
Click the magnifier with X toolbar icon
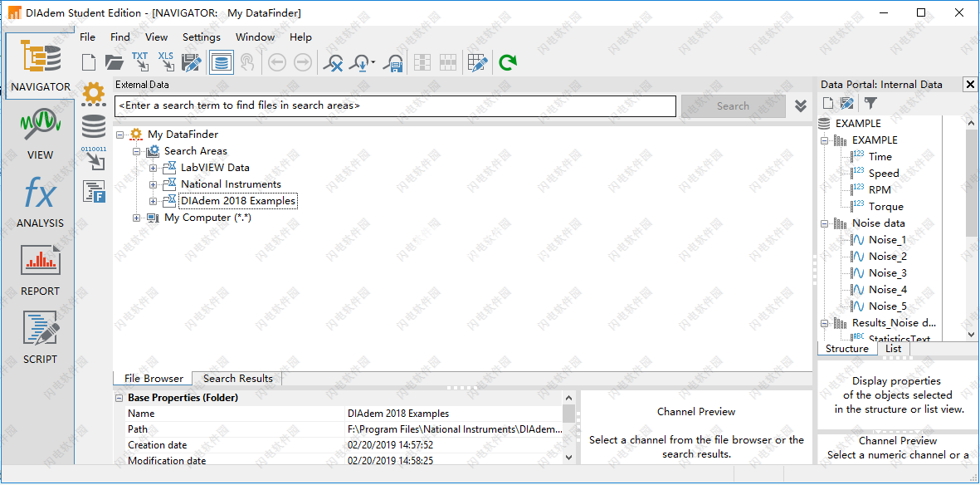[334, 62]
